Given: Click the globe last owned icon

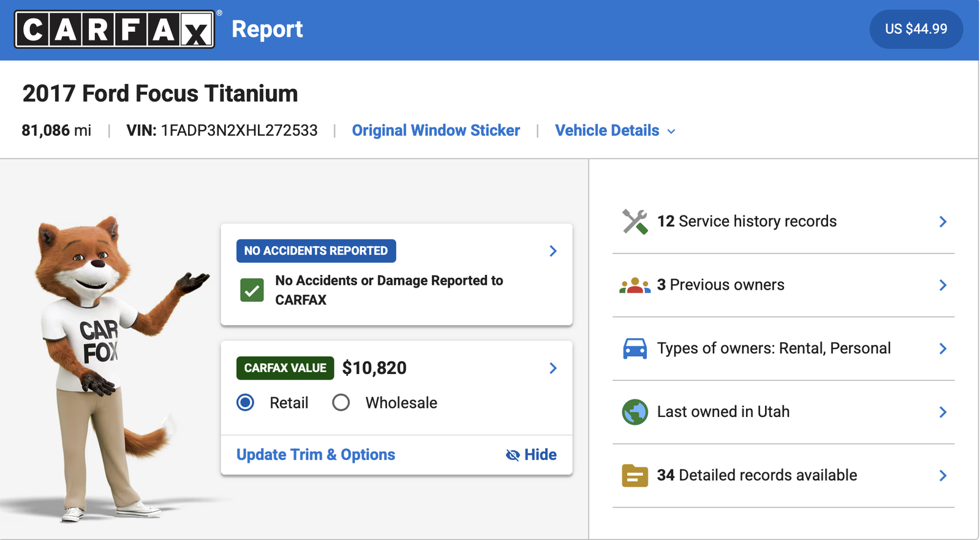Looking at the screenshot, I should [x=635, y=412].
